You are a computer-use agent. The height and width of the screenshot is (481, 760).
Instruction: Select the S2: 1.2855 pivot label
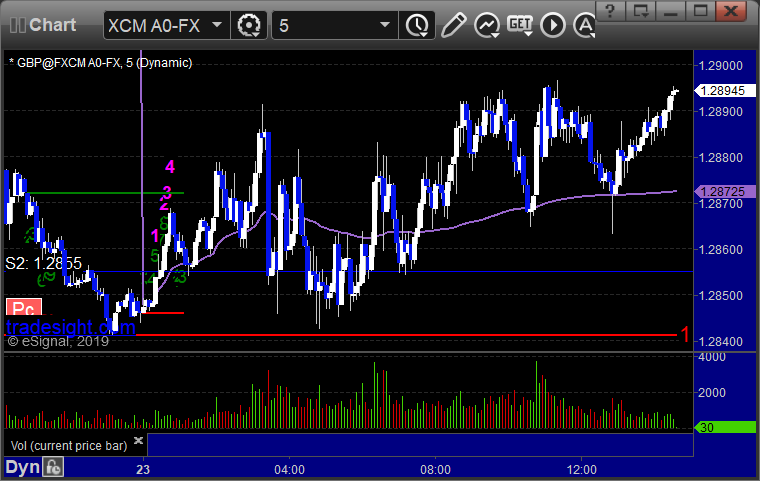tap(44, 263)
